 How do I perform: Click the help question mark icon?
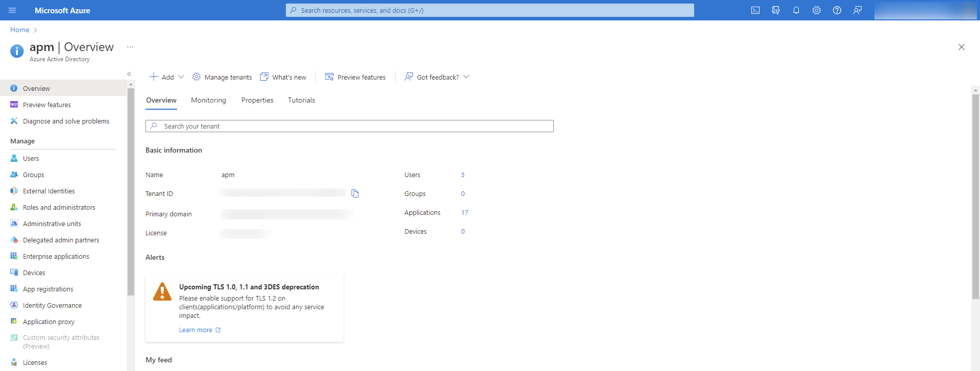(837, 10)
